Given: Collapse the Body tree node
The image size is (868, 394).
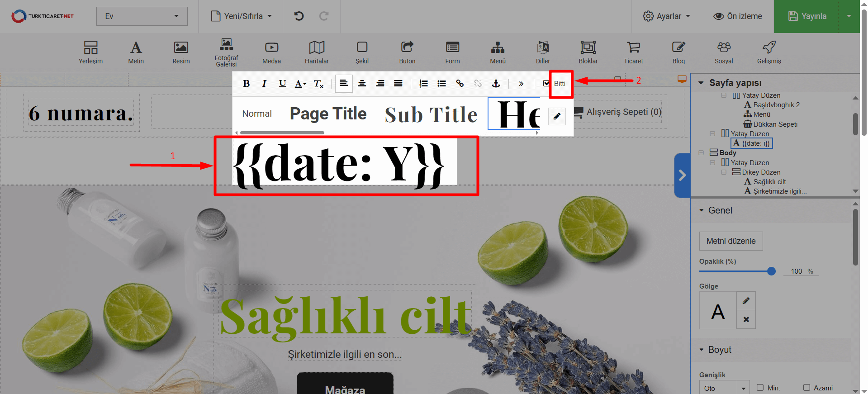Looking at the screenshot, I should coord(701,153).
